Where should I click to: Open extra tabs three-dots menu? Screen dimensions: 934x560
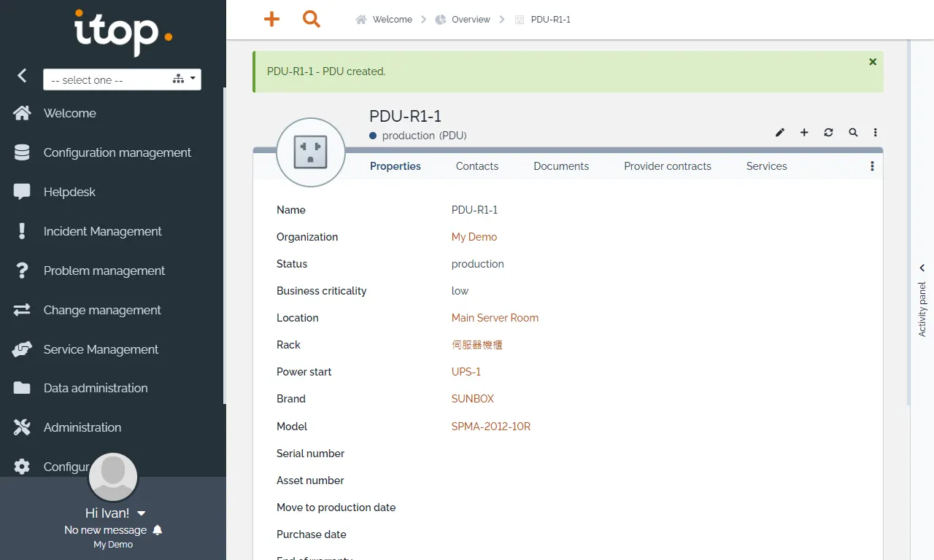pos(872,166)
